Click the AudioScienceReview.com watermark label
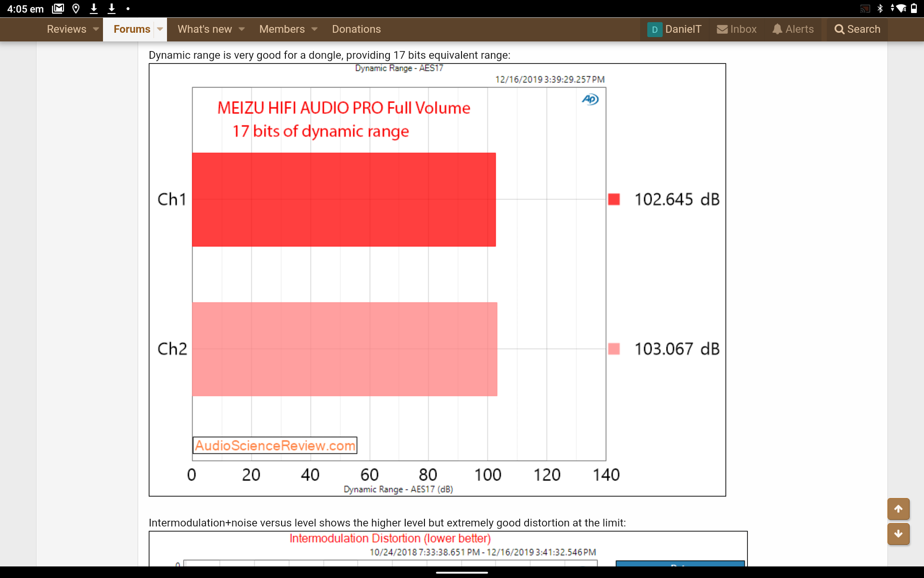 pyautogui.click(x=275, y=446)
